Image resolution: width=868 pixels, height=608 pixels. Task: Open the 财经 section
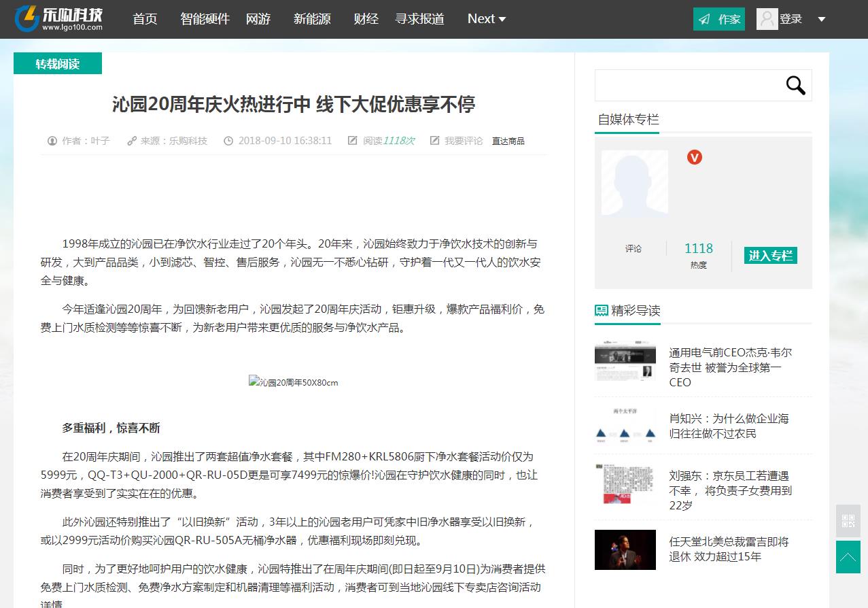click(x=366, y=19)
